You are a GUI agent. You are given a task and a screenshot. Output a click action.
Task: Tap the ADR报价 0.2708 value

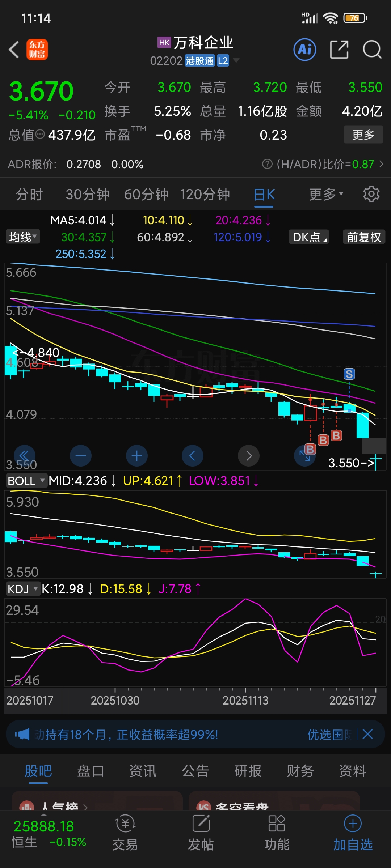[x=84, y=164]
